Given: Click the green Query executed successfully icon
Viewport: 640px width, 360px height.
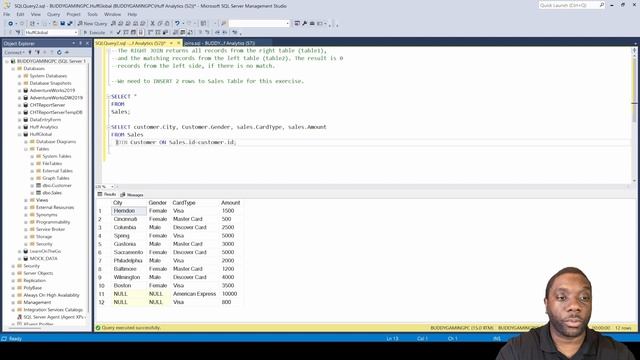Looking at the screenshot, I should [98, 328].
